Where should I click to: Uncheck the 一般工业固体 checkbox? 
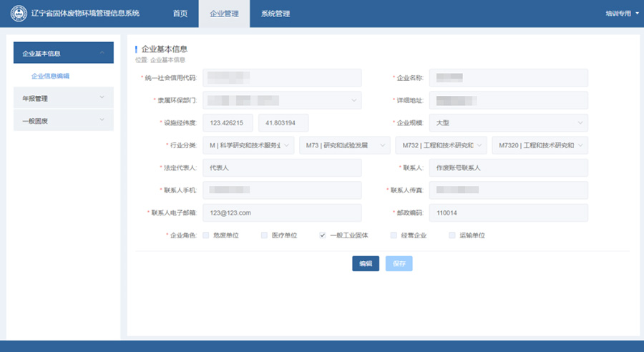[x=323, y=235]
